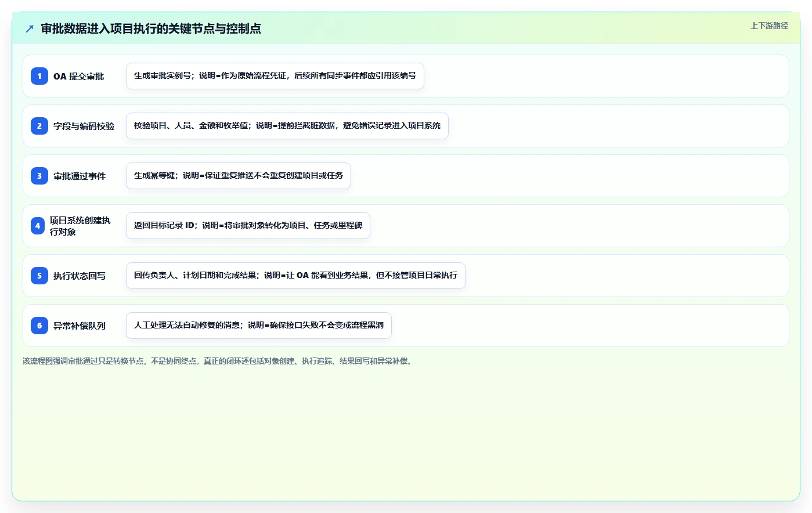Click the 返回目标记录 ID description box
This screenshot has height=513, width=812.
click(248, 226)
